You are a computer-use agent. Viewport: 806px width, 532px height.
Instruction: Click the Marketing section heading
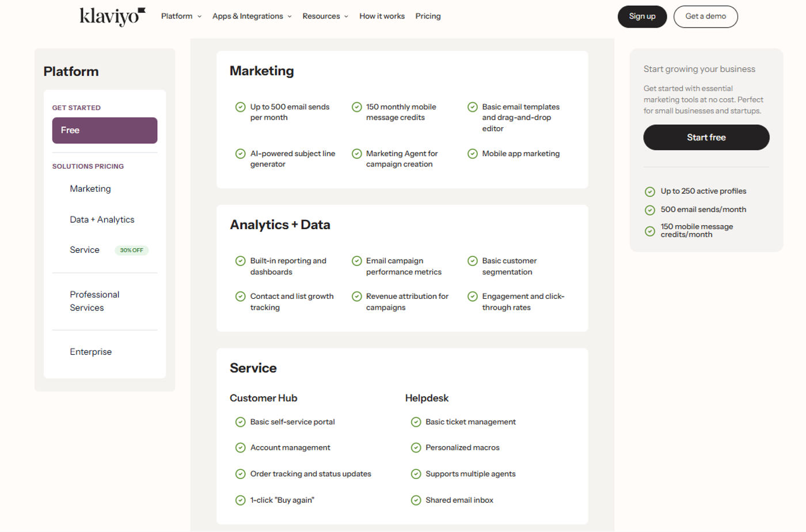click(x=262, y=71)
